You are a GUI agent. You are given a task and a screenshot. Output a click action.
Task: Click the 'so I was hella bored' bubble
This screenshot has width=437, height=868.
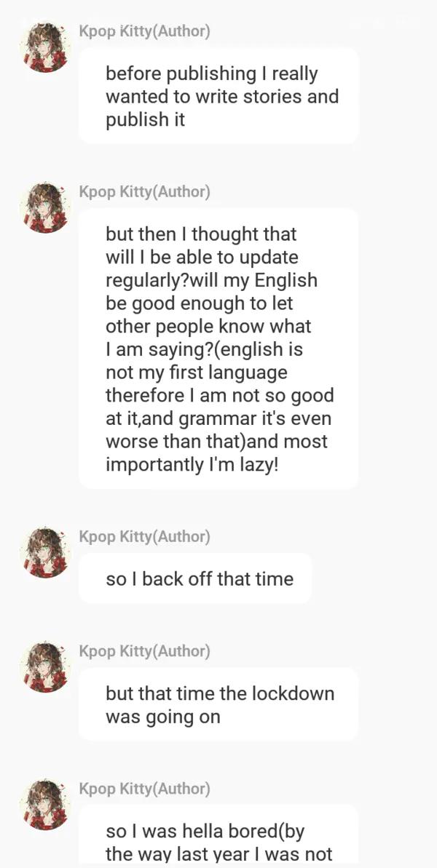tap(219, 837)
